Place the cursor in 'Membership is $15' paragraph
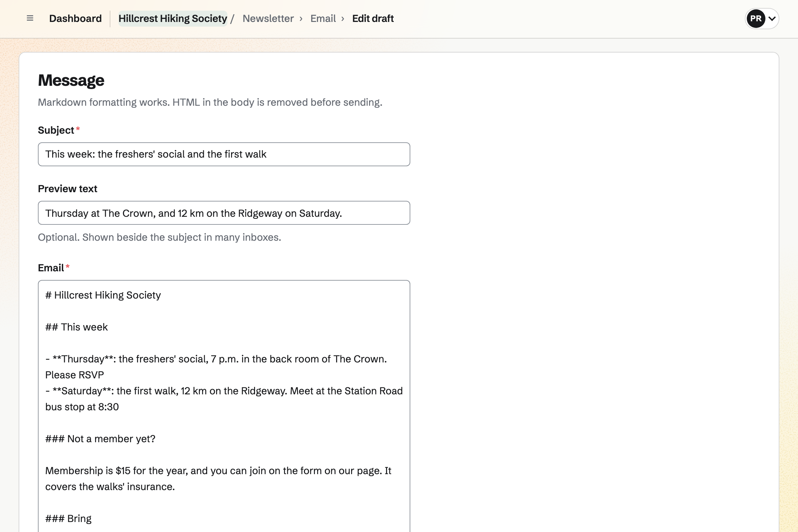 [218, 471]
